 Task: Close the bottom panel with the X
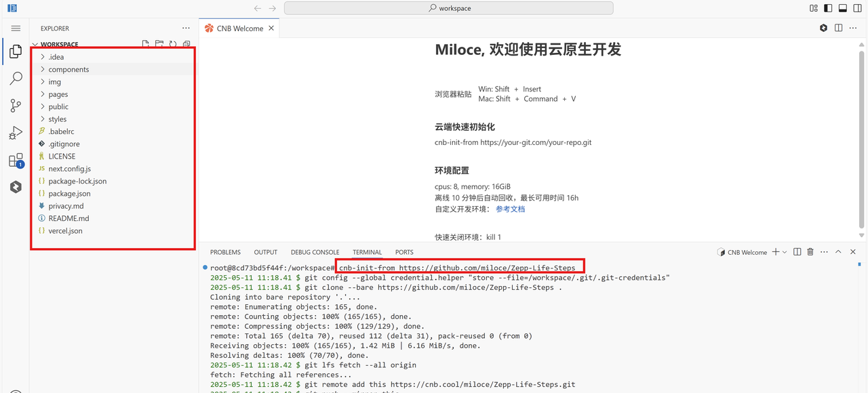coord(853,252)
